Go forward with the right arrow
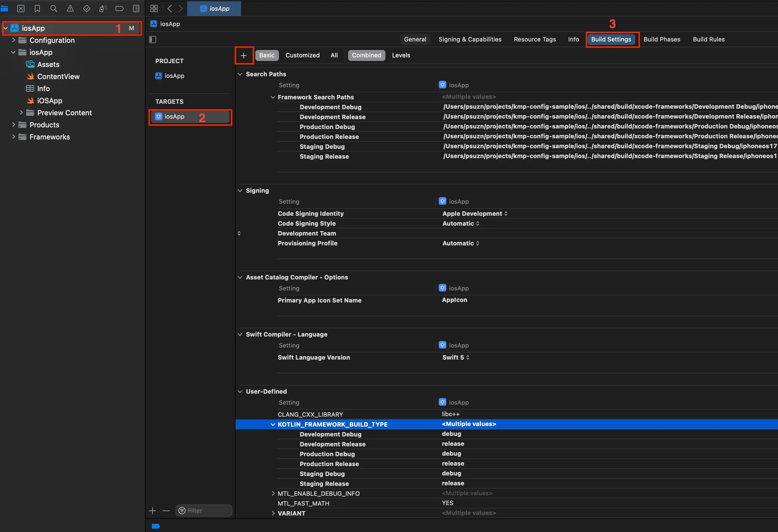Image resolution: width=778 pixels, height=532 pixels. click(180, 8)
